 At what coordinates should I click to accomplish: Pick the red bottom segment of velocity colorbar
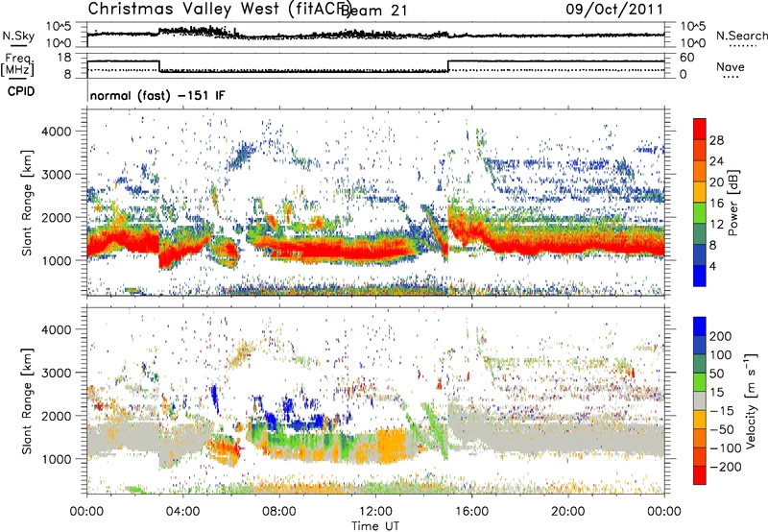(x=700, y=475)
